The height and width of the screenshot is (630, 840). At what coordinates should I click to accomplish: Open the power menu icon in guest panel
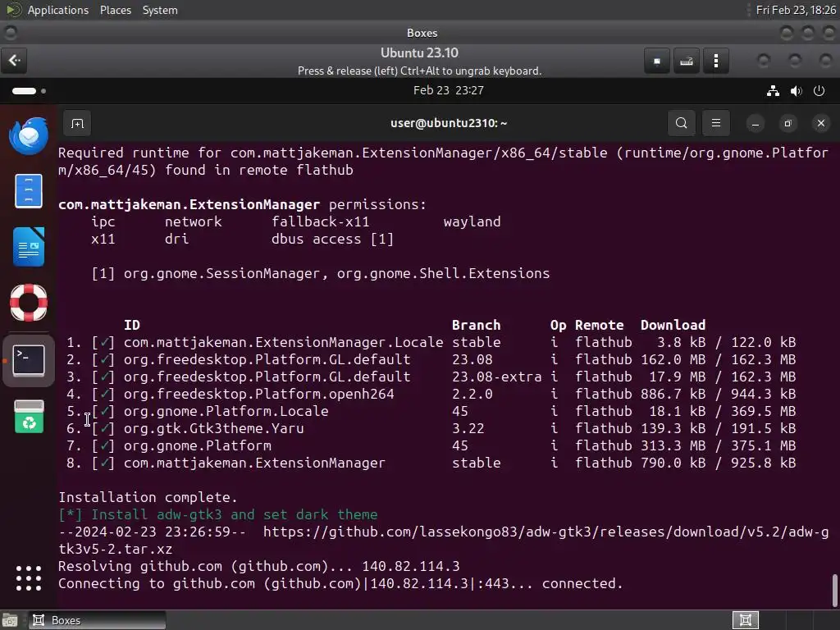819,91
